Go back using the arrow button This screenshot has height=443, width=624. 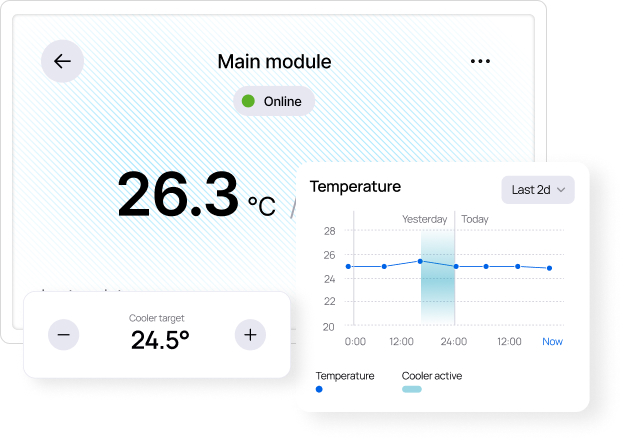pos(62,61)
